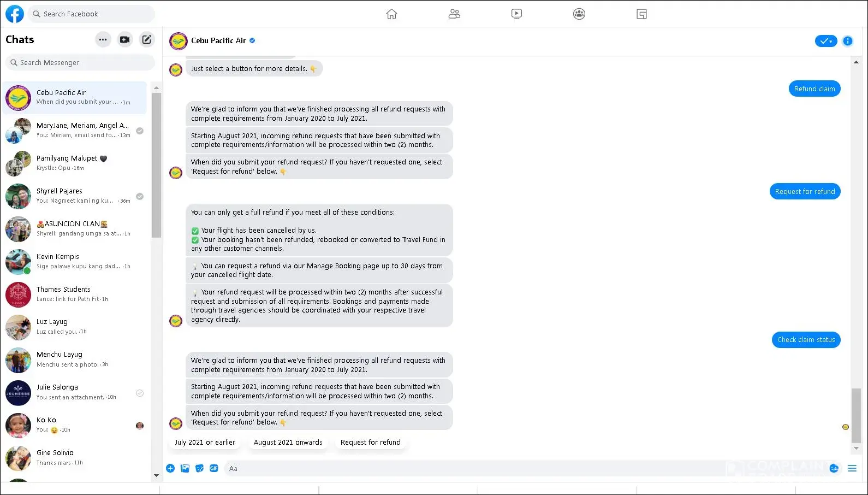
Task: Open more actions plus icon
Action: [x=170, y=468]
